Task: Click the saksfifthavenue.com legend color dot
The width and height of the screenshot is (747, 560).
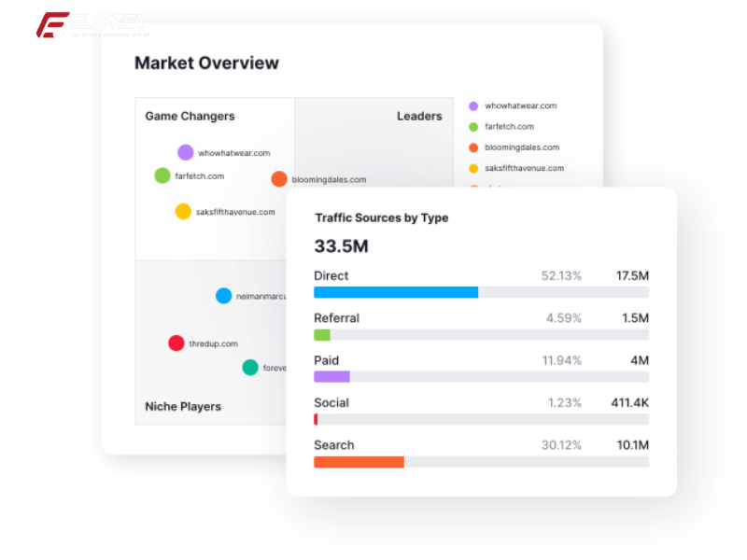Action: [x=475, y=168]
